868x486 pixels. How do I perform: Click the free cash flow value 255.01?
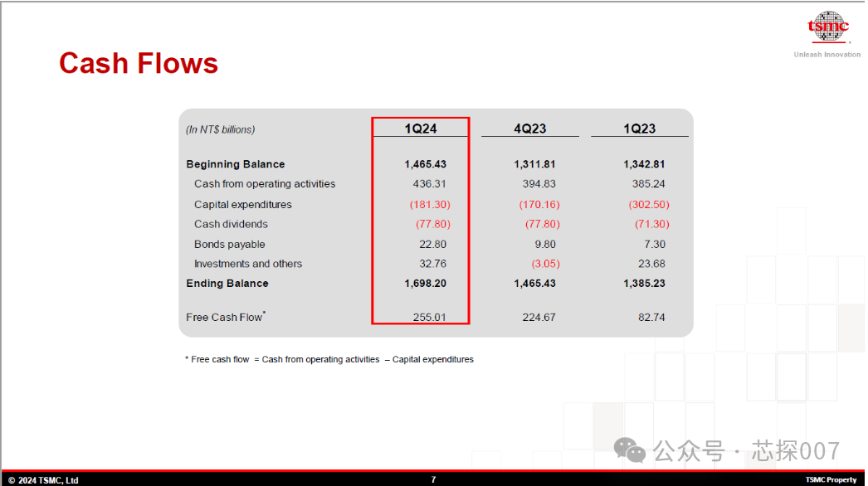[430, 317]
